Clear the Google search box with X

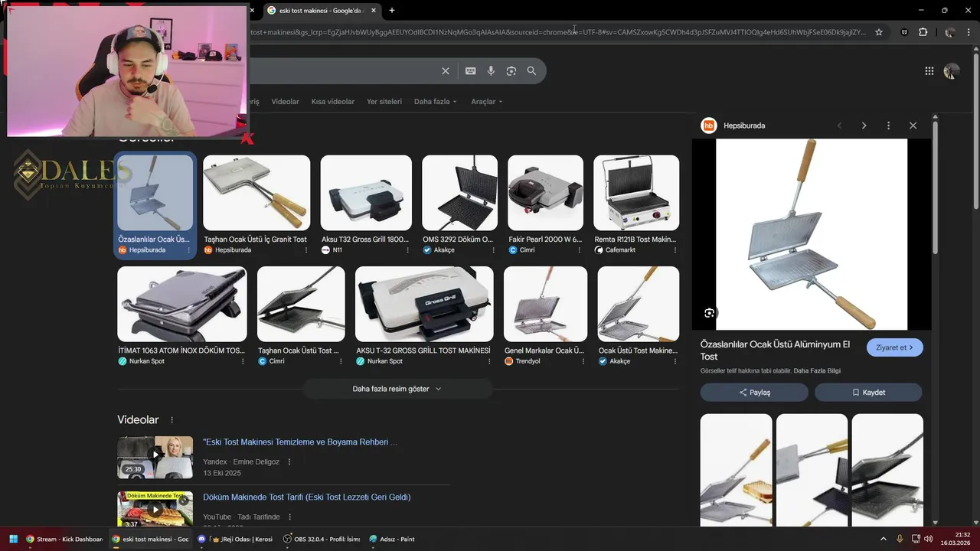click(446, 71)
